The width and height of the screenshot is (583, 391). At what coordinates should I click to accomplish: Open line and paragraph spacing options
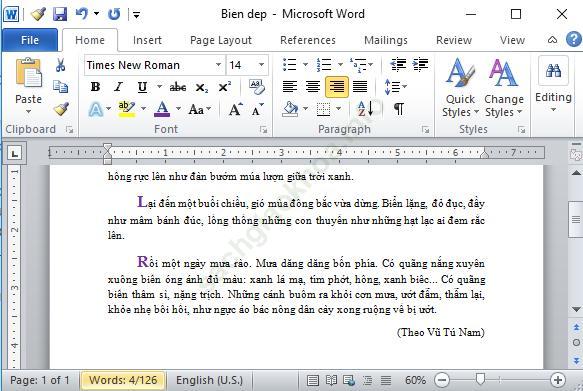[395, 87]
